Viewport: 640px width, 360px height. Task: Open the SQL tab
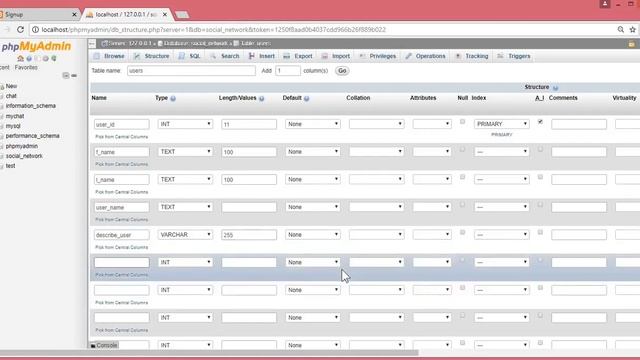(x=189, y=56)
